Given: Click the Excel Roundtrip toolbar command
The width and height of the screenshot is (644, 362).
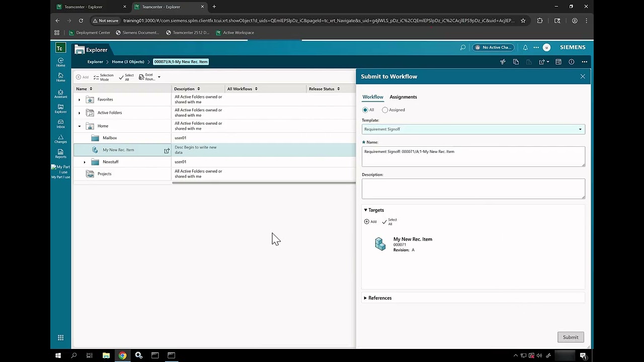Looking at the screenshot, I should coord(147,77).
